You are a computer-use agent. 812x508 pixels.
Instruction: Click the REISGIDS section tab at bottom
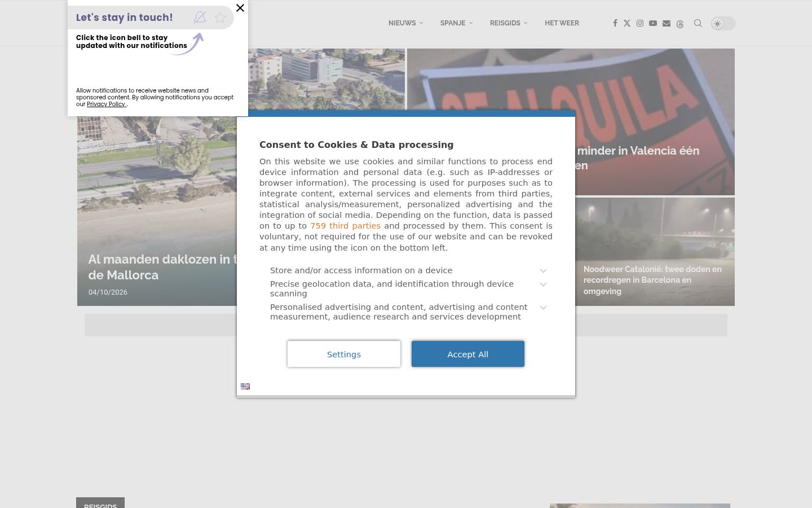(x=100, y=503)
